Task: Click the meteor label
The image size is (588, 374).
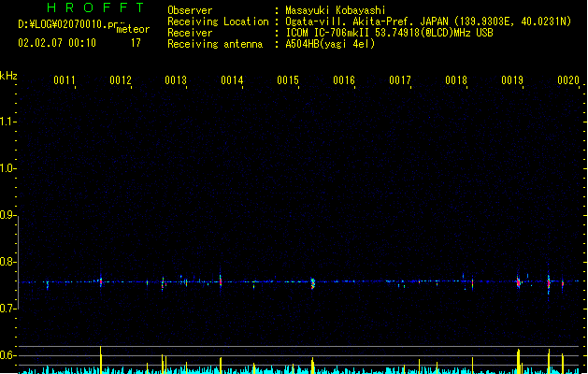Action: pos(133,29)
